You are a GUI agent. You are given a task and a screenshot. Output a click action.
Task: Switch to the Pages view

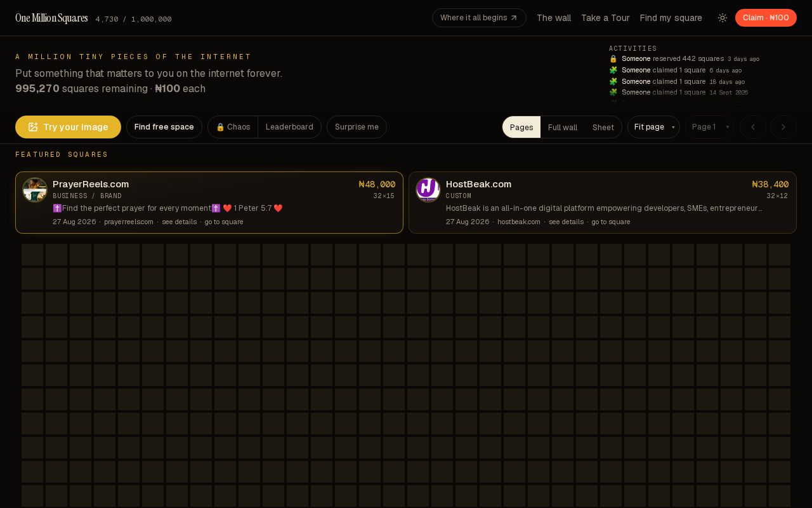click(521, 127)
